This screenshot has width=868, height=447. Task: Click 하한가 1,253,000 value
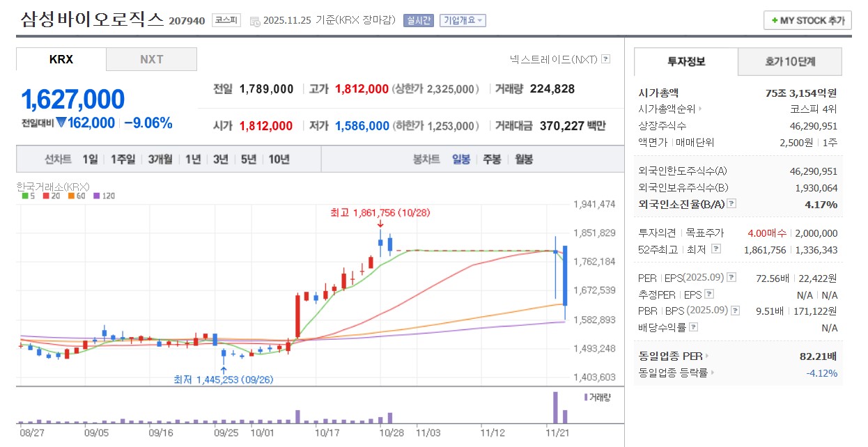[450, 126]
